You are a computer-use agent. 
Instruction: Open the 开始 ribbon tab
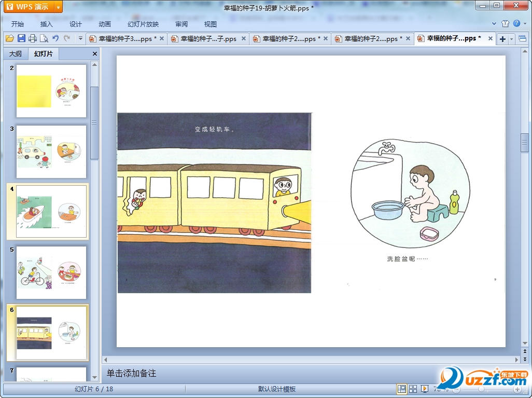[x=18, y=24]
